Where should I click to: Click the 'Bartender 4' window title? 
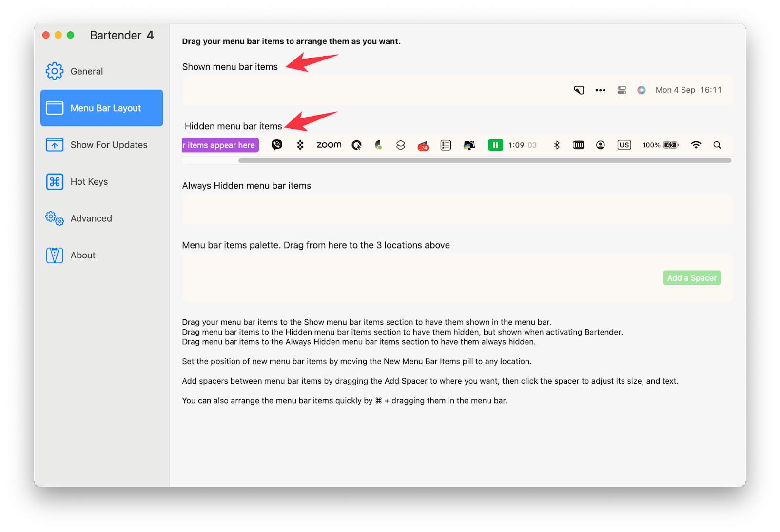pos(122,35)
